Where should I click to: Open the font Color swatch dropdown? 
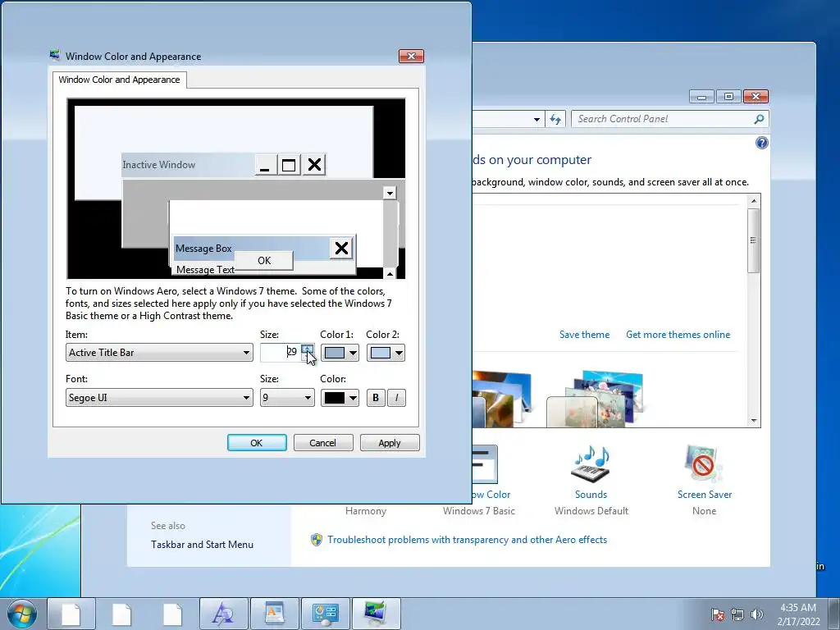tap(340, 398)
